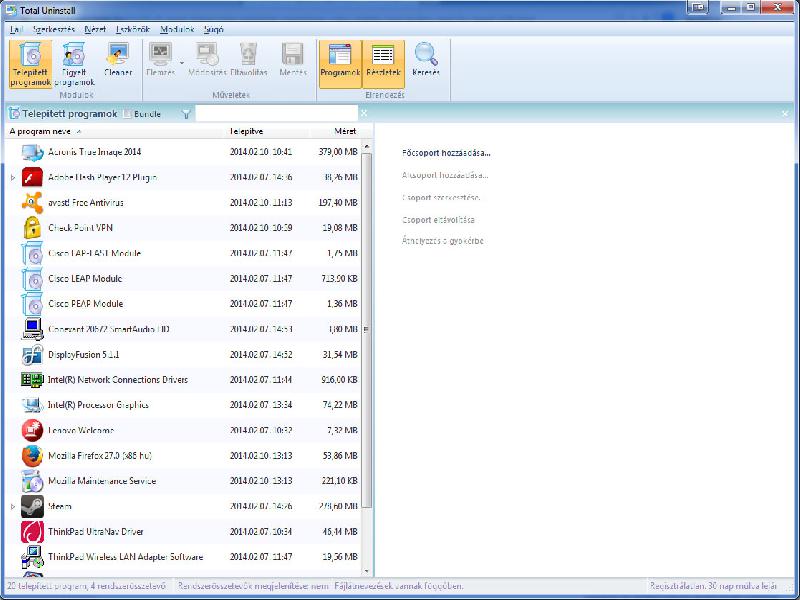Viewport: 800px width, 600px height.
Task: Click the 31,54 MB size value
Action: [x=340, y=355]
